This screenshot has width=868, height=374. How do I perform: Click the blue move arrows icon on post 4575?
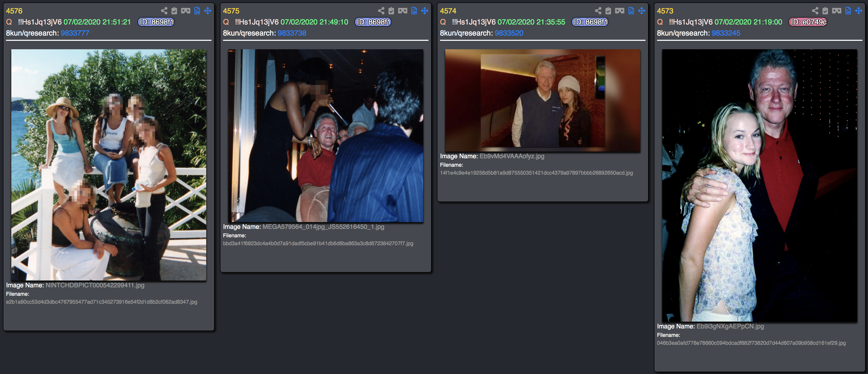tap(425, 11)
